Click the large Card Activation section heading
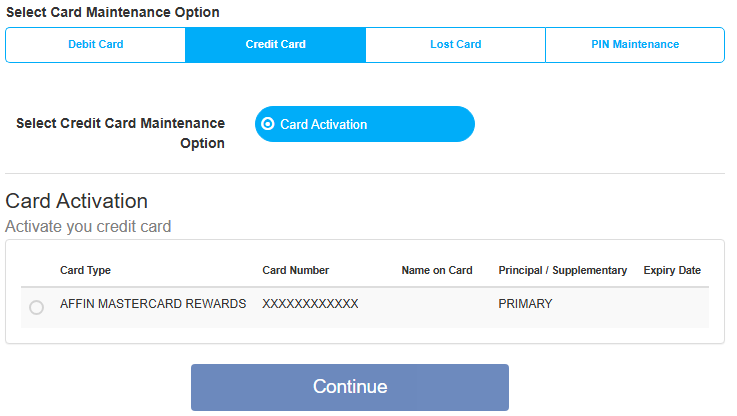 pos(77,201)
